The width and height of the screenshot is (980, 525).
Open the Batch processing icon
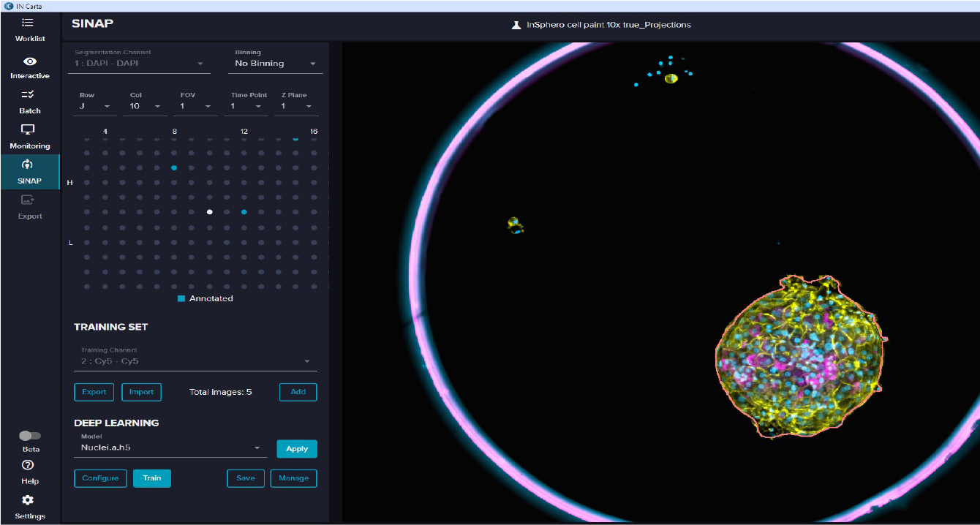tap(28, 95)
